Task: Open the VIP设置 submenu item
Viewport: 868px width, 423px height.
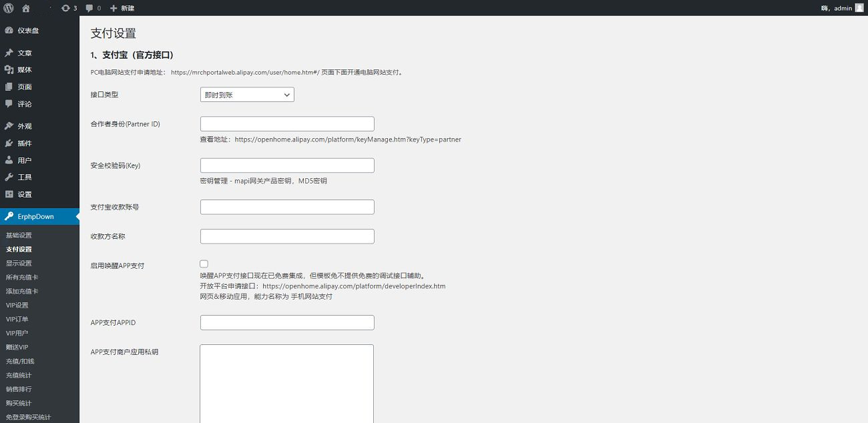Action: click(17, 306)
